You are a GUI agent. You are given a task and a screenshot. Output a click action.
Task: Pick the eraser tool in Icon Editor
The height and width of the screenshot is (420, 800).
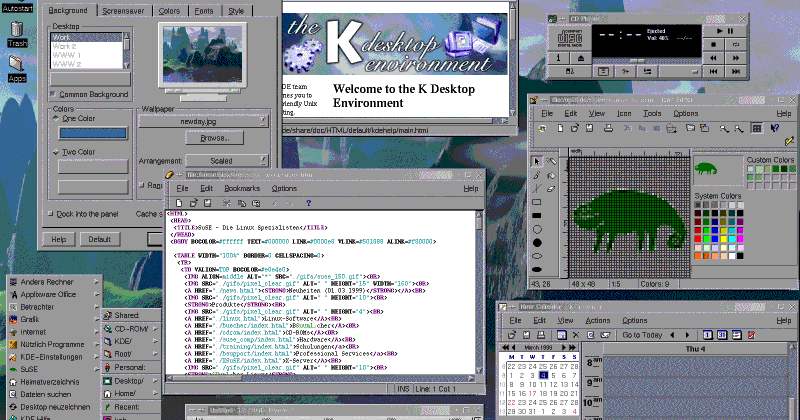551,189
